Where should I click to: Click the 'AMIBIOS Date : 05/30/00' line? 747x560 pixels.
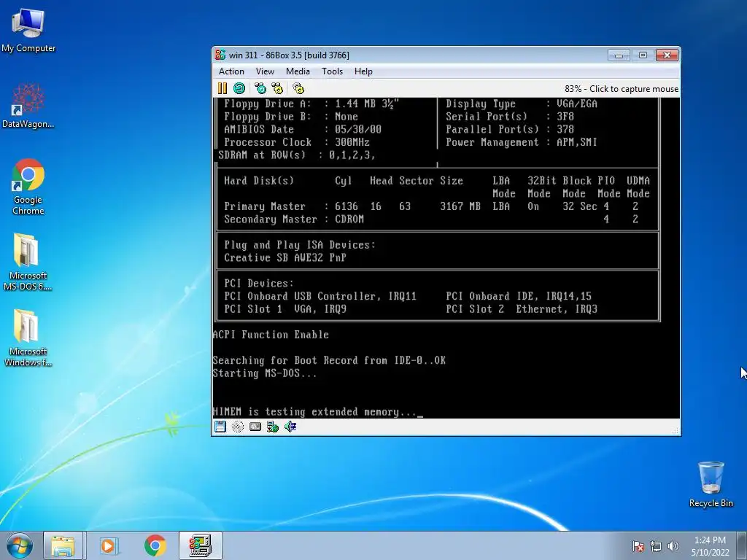point(303,129)
